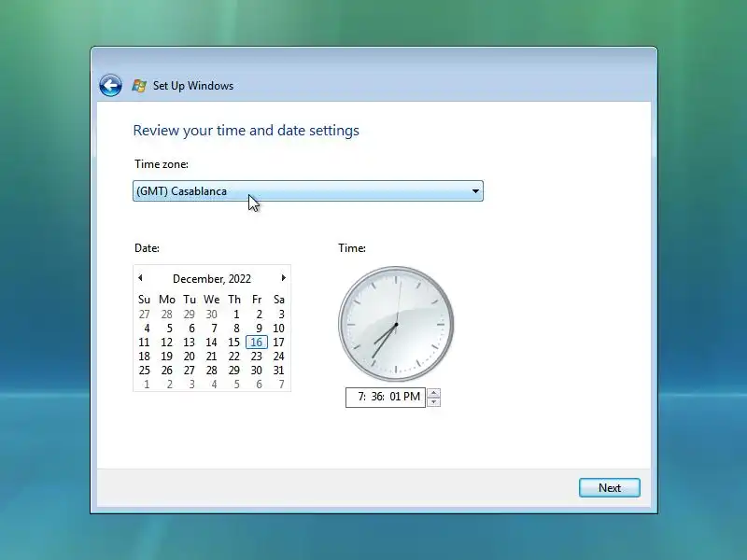Select December 20 in calendar
This screenshot has width=747, height=560.
(190, 357)
